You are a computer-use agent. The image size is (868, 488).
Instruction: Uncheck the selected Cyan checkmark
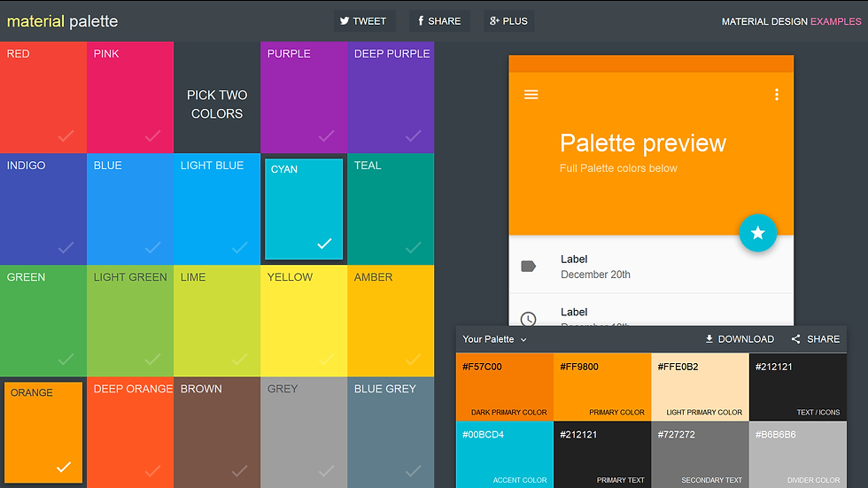[x=324, y=244]
